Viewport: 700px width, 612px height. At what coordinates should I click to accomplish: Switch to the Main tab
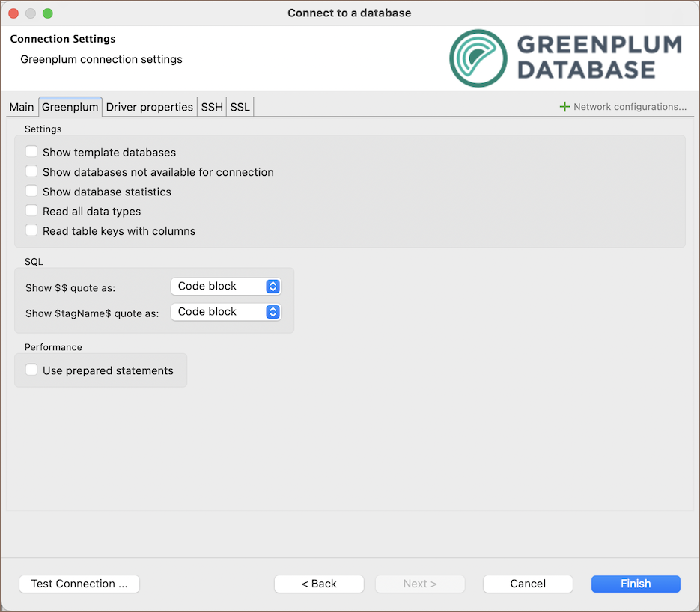coord(22,107)
